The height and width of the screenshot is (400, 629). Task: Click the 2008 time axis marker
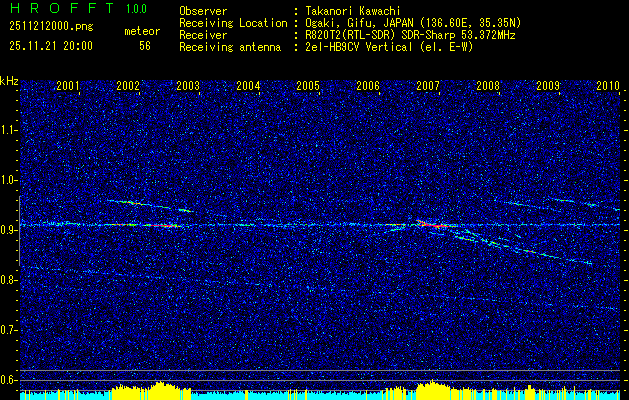(488, 85)
